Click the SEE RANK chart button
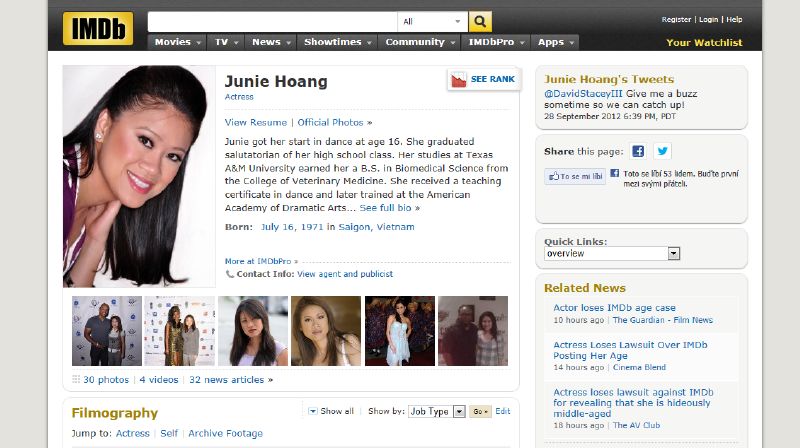The image size is (800, 448). click(484, 79)
